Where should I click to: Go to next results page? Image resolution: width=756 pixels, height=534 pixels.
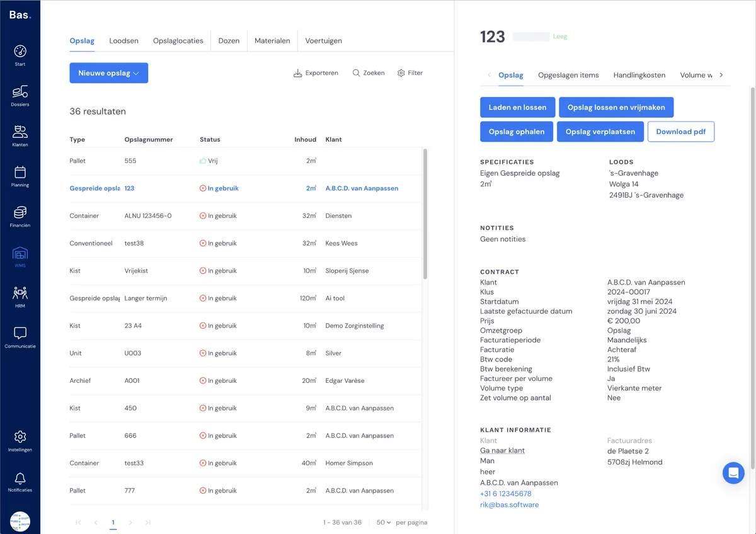click(130, 523)
